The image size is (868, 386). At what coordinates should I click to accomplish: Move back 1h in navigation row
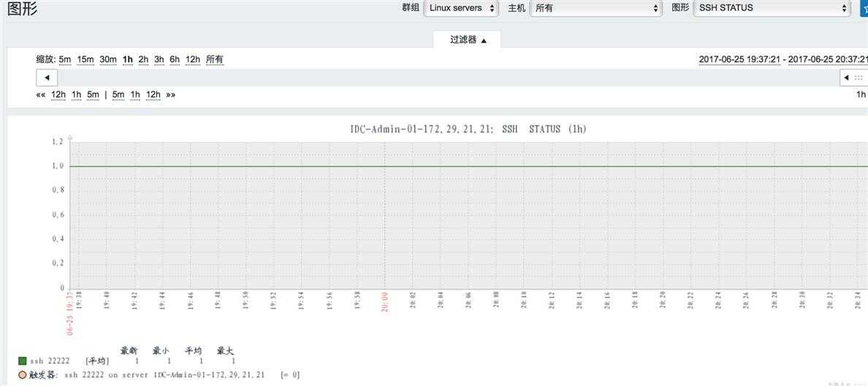(77, 95)
